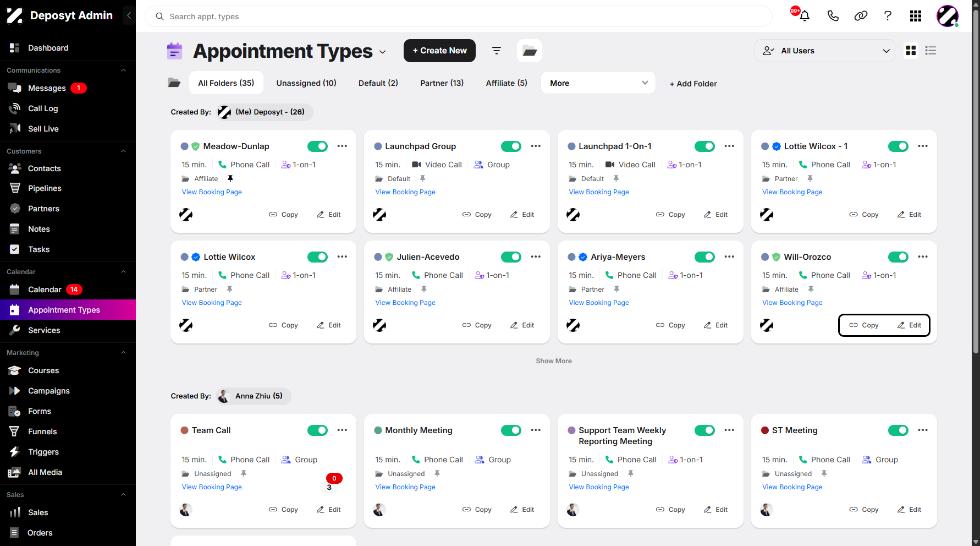Click Add Folder
This screenshot has height=546, width=980.
tap(693, 84)
